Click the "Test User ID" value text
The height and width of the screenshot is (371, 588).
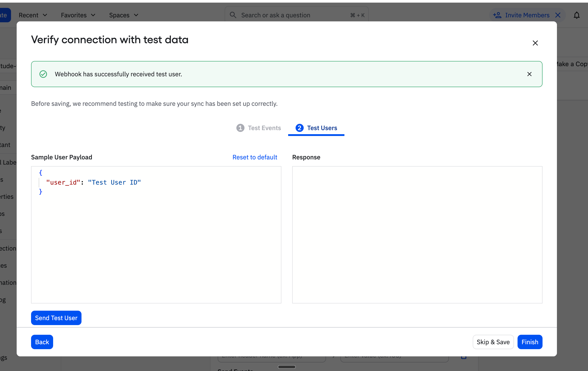point(114,182)
